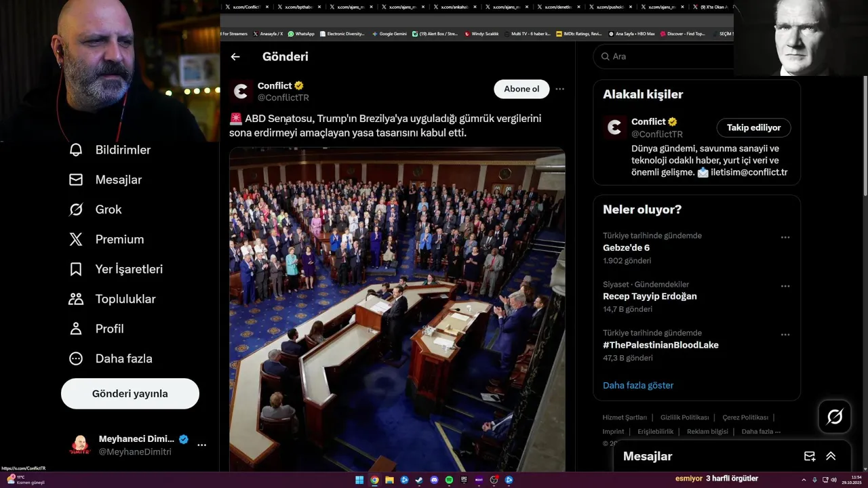
Task: Click the Conflict avatar on the post
Action: (x=241, y=91)
